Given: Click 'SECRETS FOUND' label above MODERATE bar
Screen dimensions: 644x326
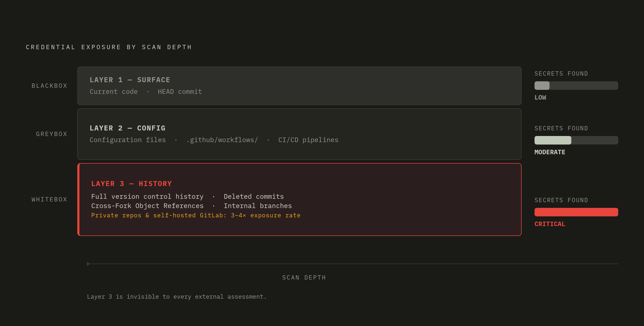Looking at the screenshot, I should (561, 128).
